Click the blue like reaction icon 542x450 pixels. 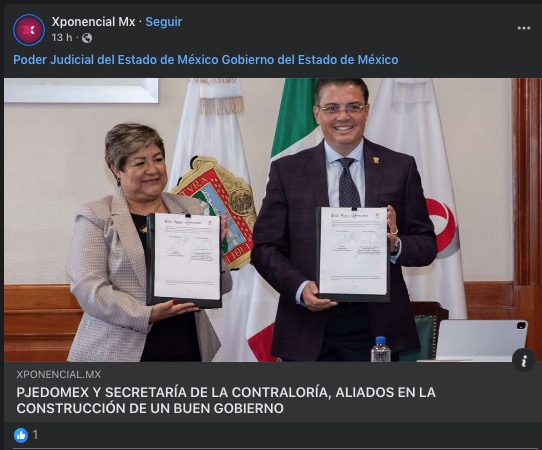21,435
